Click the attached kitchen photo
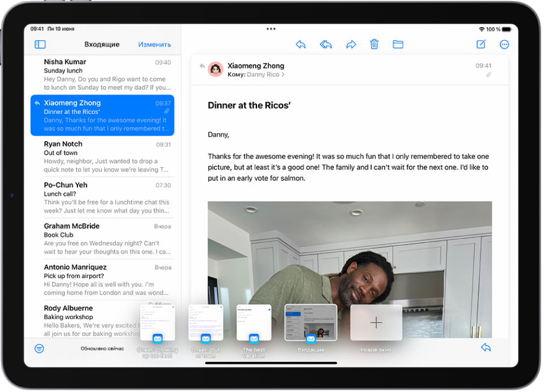The width and height of the screenshot is (544, 392). [350, 269]
